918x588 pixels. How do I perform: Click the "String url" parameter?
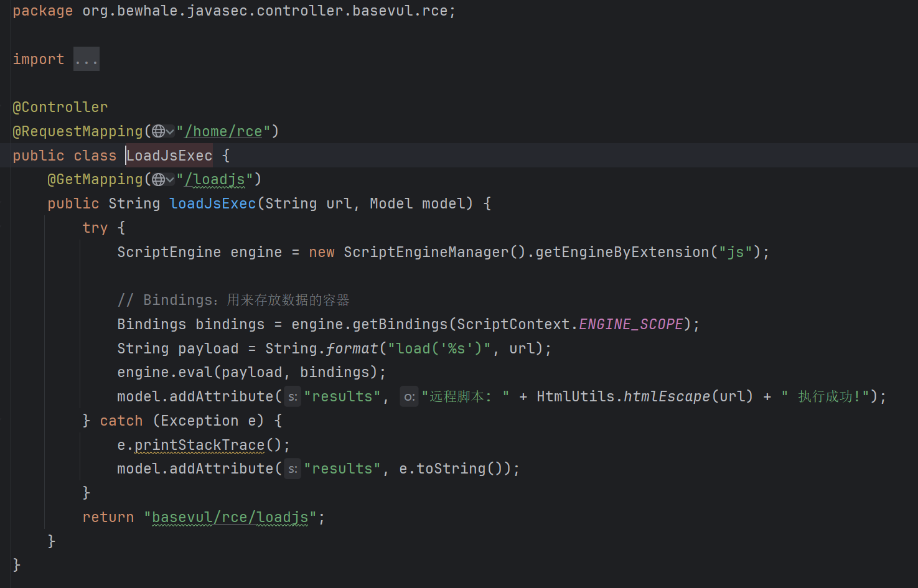coord(309,203)
